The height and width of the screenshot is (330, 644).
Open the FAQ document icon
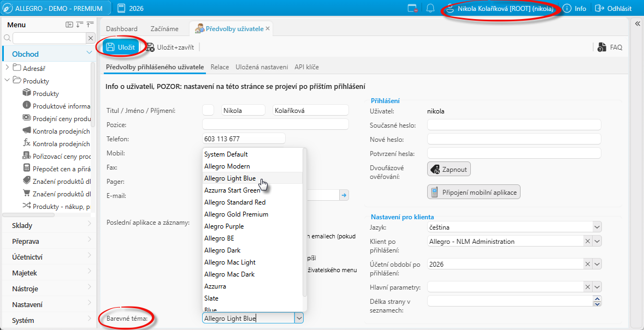[x=602, y=47]
